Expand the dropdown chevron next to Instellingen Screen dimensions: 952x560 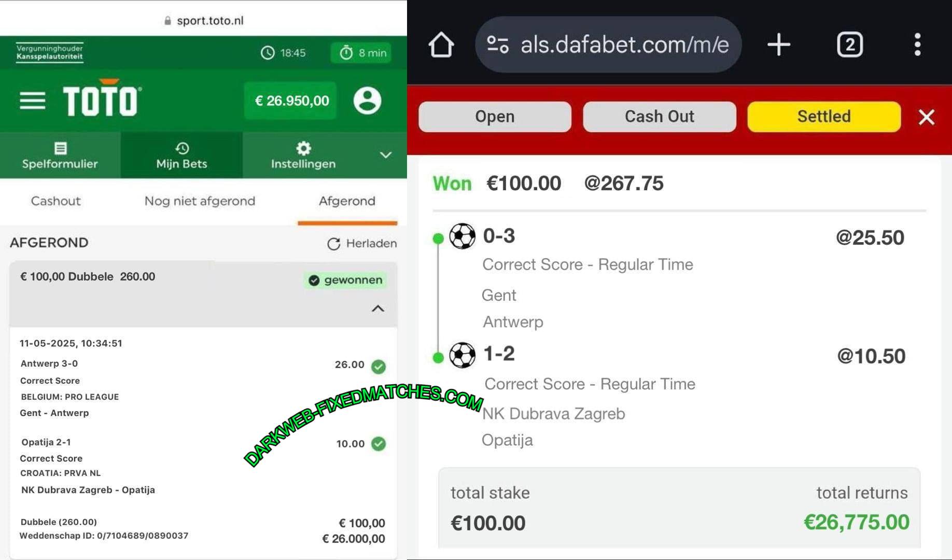(x=386, y=155)
